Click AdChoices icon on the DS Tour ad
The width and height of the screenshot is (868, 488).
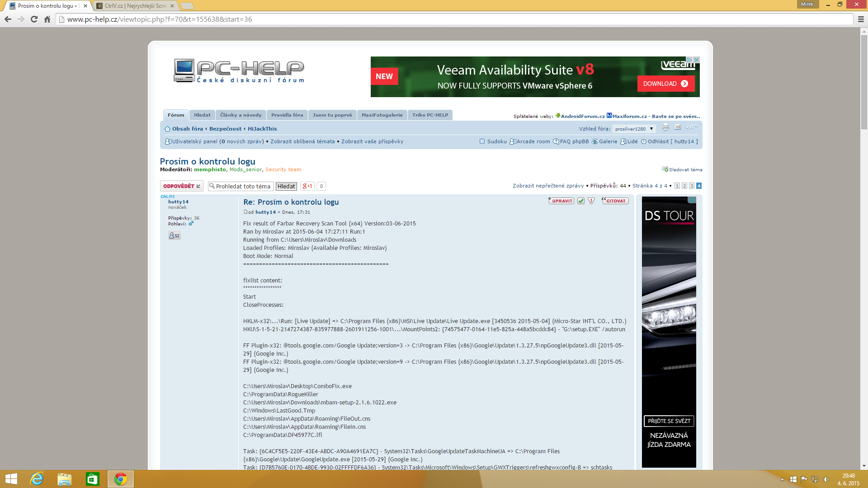(x=692, y=200)
